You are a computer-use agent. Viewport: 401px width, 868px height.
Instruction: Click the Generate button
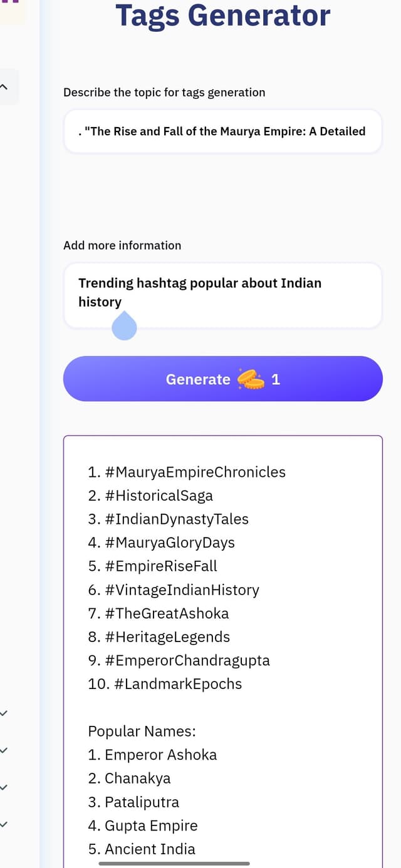[222, 379]
